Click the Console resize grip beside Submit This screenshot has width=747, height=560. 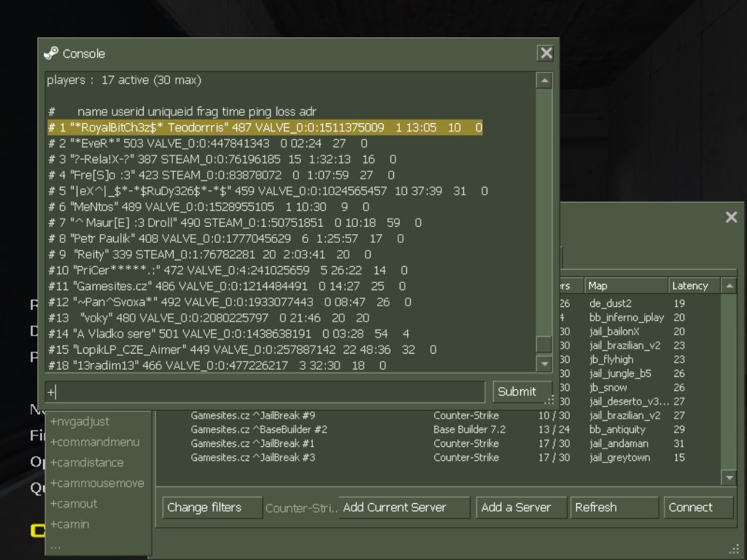click(549, 400)
